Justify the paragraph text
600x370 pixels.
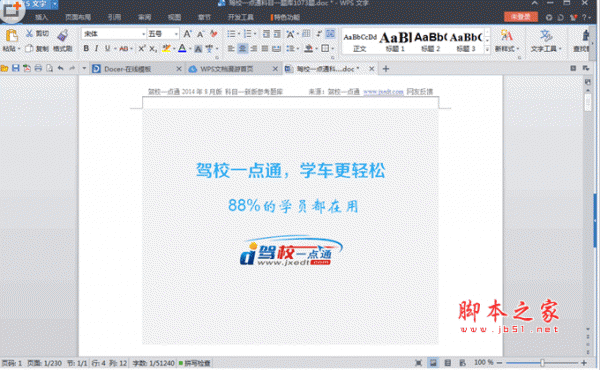tap(264, 49)
